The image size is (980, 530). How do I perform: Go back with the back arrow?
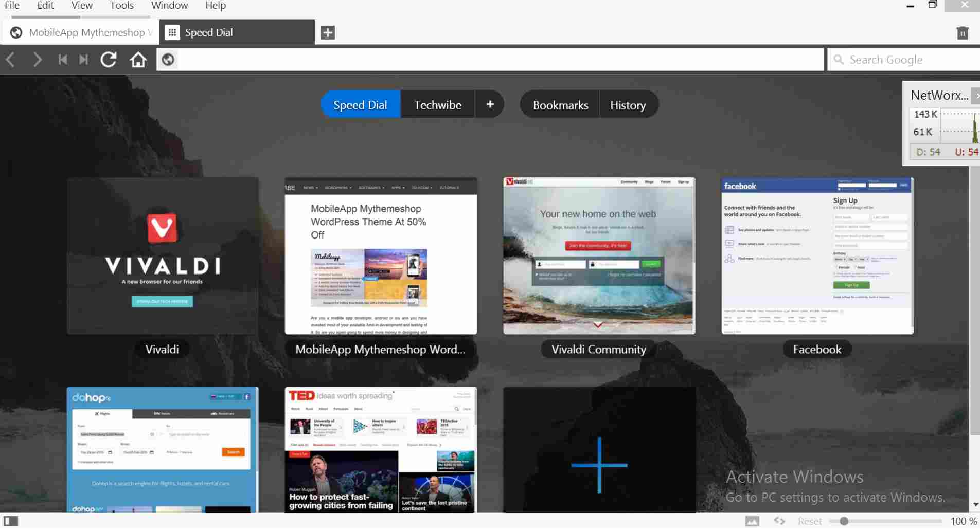tap(10, 60)
